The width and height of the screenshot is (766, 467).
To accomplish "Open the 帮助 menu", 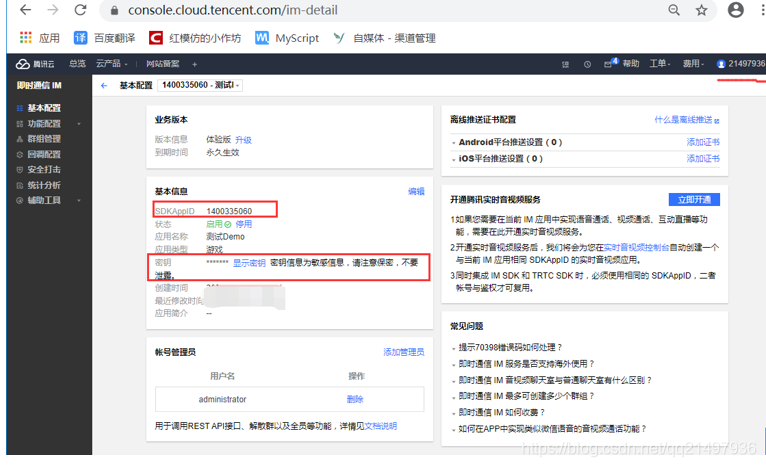I will tap(631, 64).
